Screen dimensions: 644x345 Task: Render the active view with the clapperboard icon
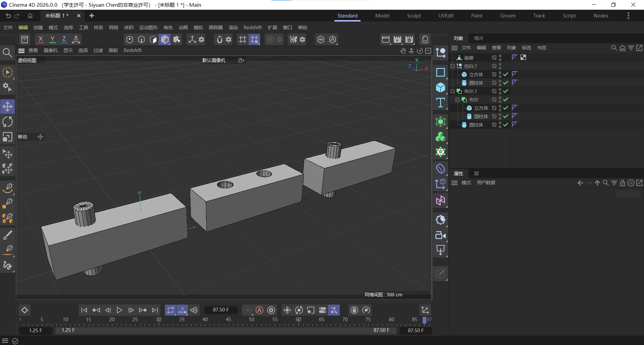(385, 39)
